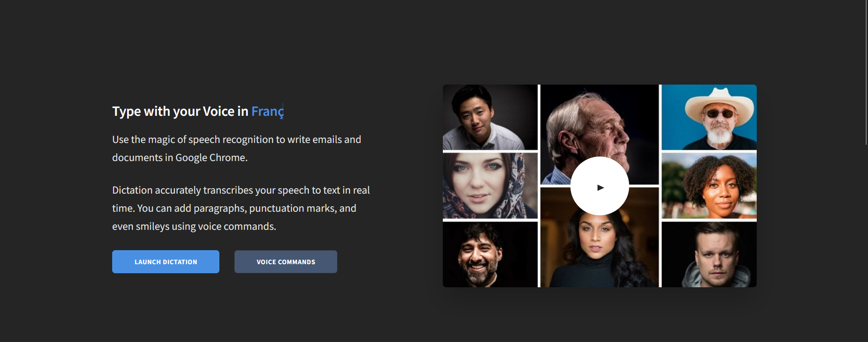Click the "Type with your Voice in" heading
Screen dimensions: 868x342
[x=180, y=111]
